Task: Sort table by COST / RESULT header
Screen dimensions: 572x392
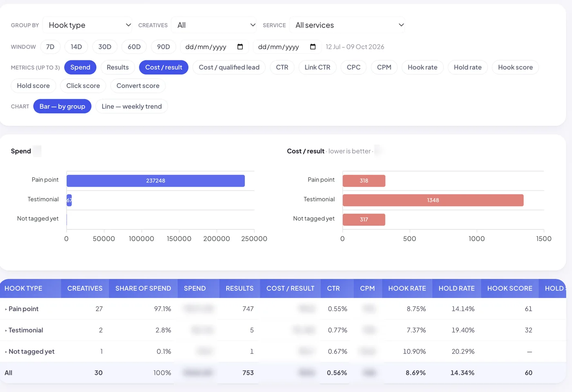Action: point(290,288)
